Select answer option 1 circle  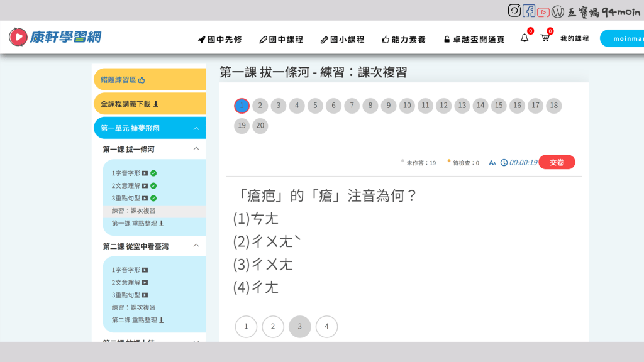point(246,326)
